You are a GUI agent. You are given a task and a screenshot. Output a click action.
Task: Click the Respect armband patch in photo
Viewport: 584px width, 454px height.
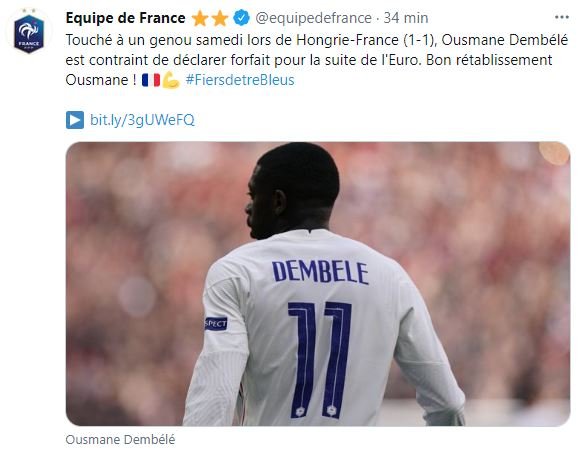coord(216,323)
